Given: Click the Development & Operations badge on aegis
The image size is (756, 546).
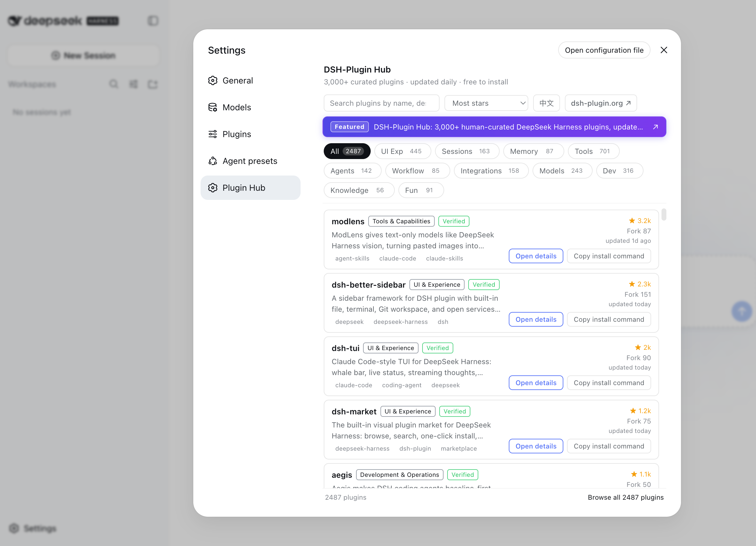Looking at the screenshot, I should coord(399,474).
